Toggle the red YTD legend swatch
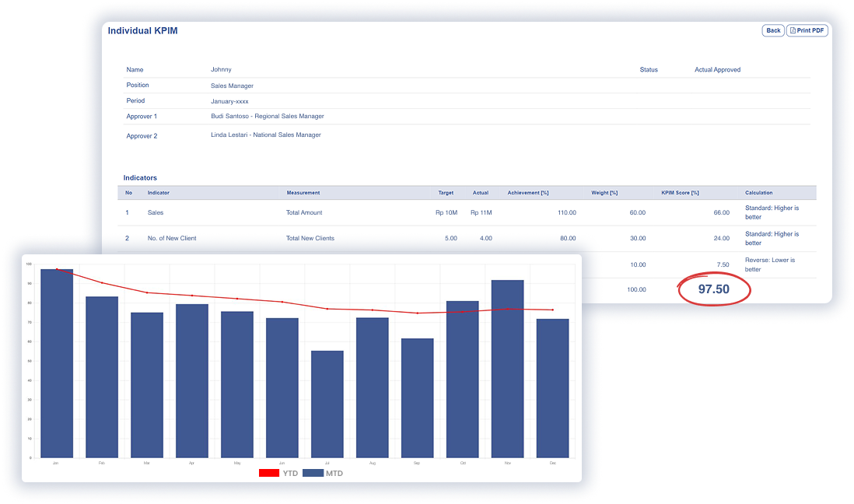Viewport: 854px width, 504px height. [269, 473]
